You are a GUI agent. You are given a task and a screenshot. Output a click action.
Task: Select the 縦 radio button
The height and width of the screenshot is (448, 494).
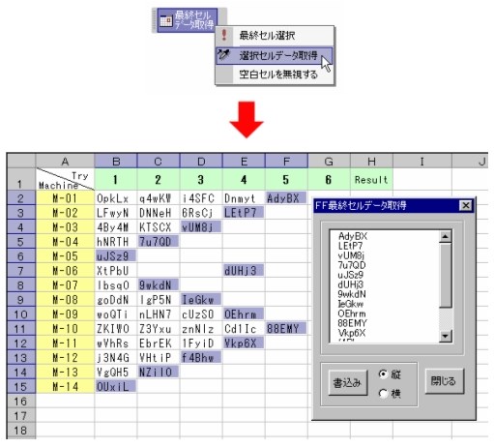[x=383, y=374]
